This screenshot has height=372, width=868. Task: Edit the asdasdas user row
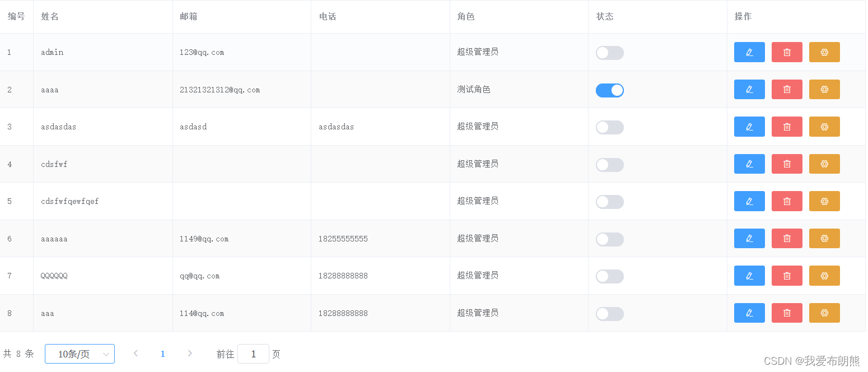coord(749,127)
